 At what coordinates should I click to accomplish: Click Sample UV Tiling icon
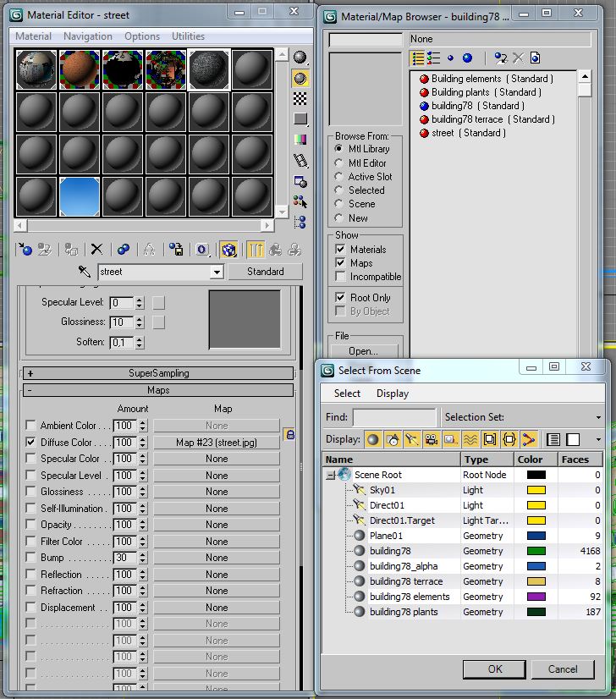(300, 118)
